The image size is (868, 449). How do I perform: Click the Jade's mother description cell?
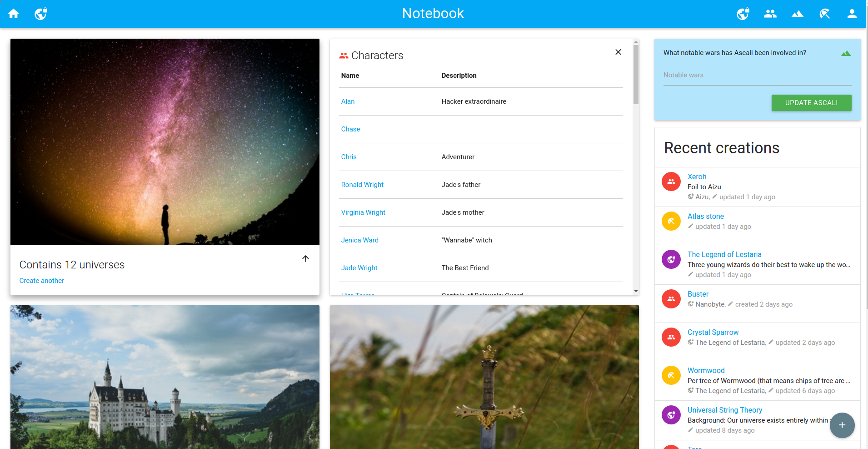tap(463, 212)
